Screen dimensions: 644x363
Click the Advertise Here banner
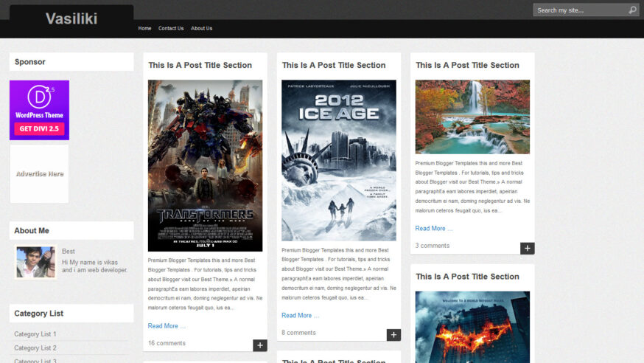(x=40, y=173)
